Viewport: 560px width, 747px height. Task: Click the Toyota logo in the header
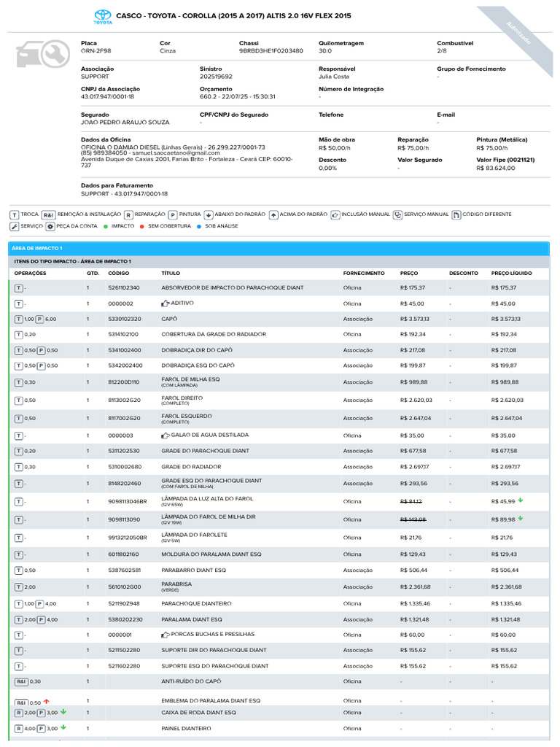(x=102, y=17)
